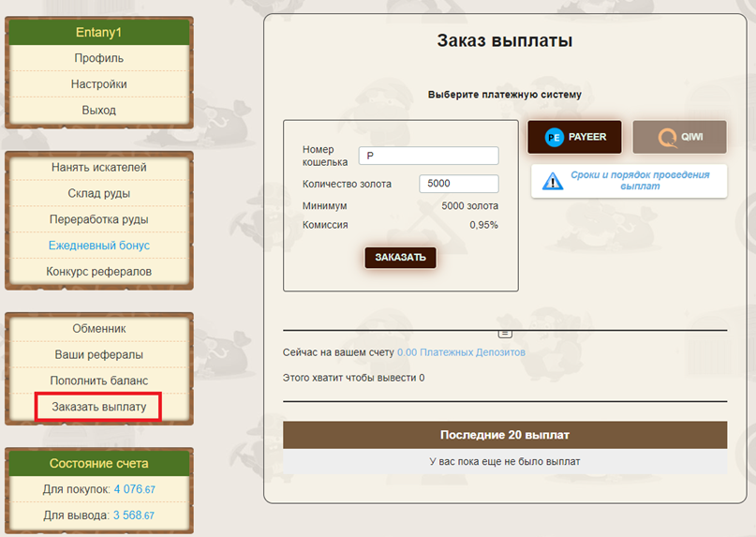Click the text Этого хватит чтобы вывести 0

353,378
